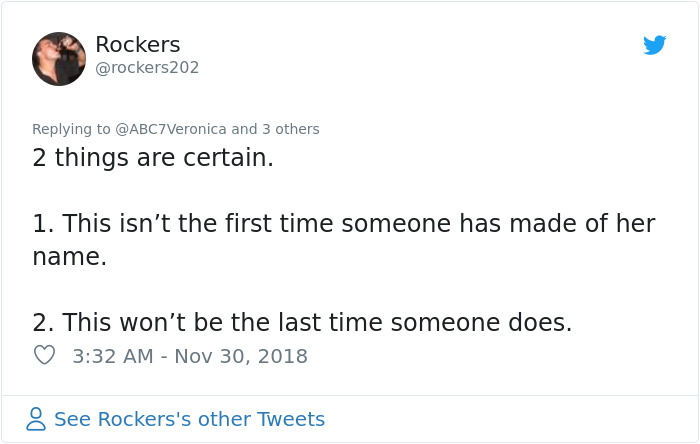Open "See Rockers's other Tweets"
This screenshot has width=700, height=444.
coord(189,419)
